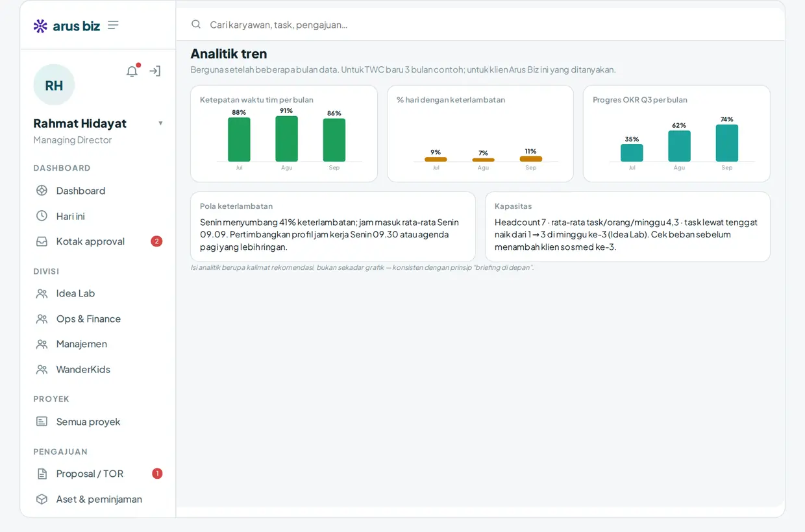Click the inbox icon for Kotak approval
The image size is (805, 532).
[x=42, y=241]
